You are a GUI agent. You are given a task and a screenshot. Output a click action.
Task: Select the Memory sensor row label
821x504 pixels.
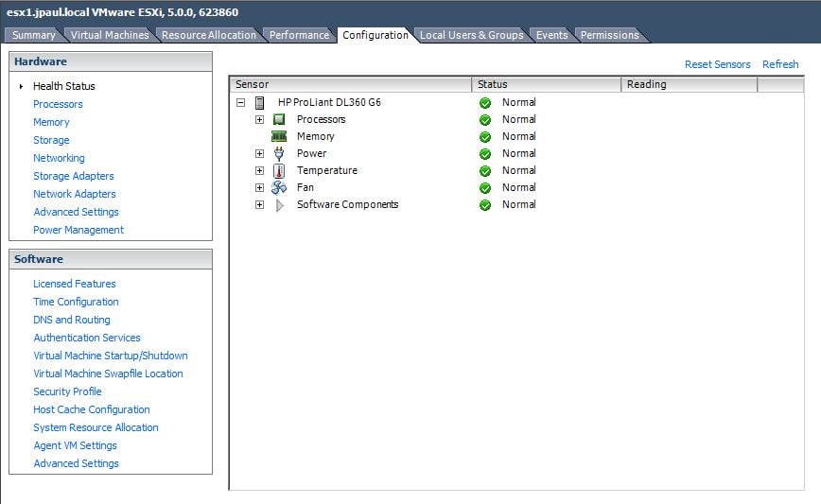pyautogui.click(x=315, y=136)
